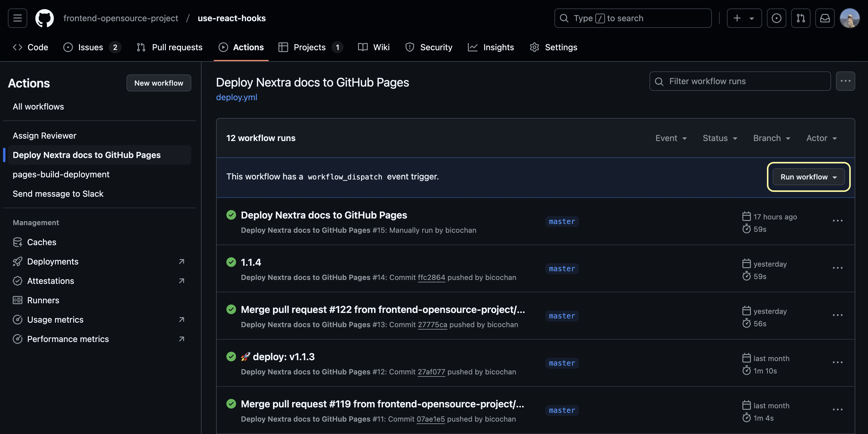Click the Filter workflow runs search field
Screen dimensions: 868x434
(740, 81)
